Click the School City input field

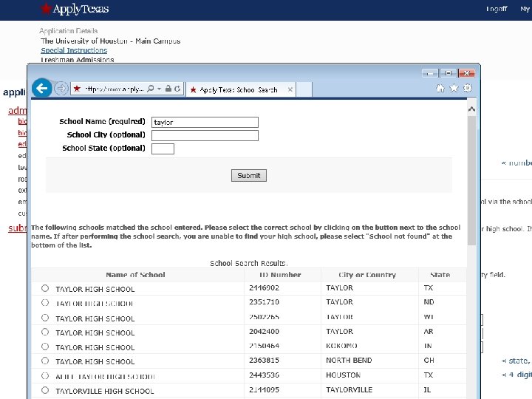click(x=205, y=135)
